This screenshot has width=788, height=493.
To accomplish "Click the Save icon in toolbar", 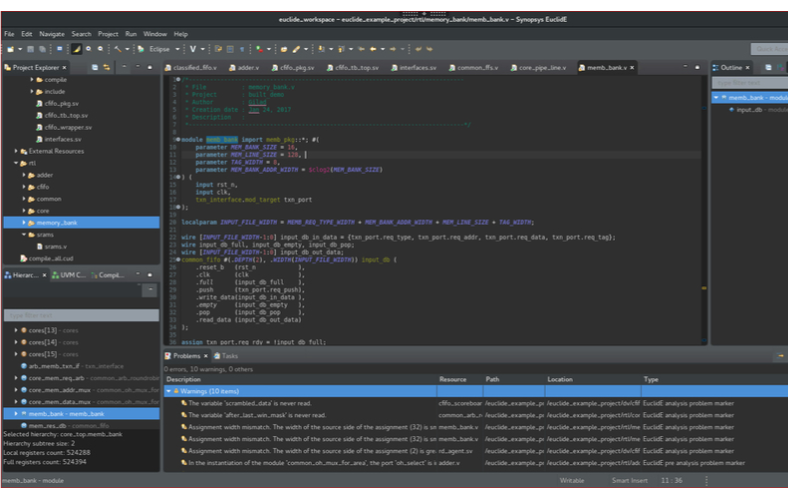I will [31, 49].
